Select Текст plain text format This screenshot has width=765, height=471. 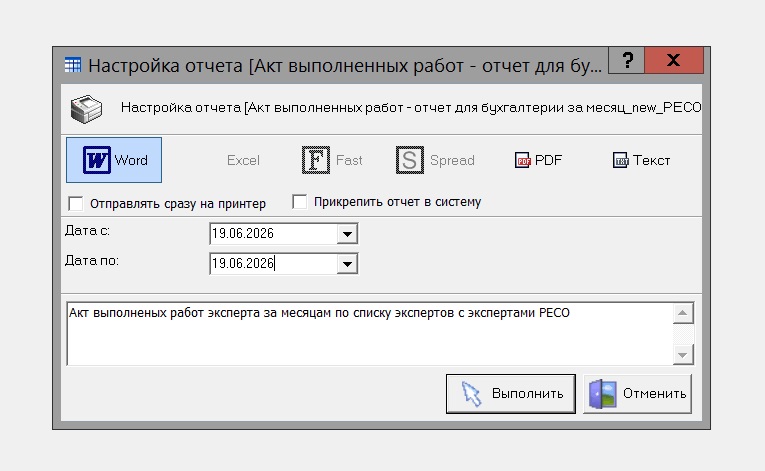642,160
